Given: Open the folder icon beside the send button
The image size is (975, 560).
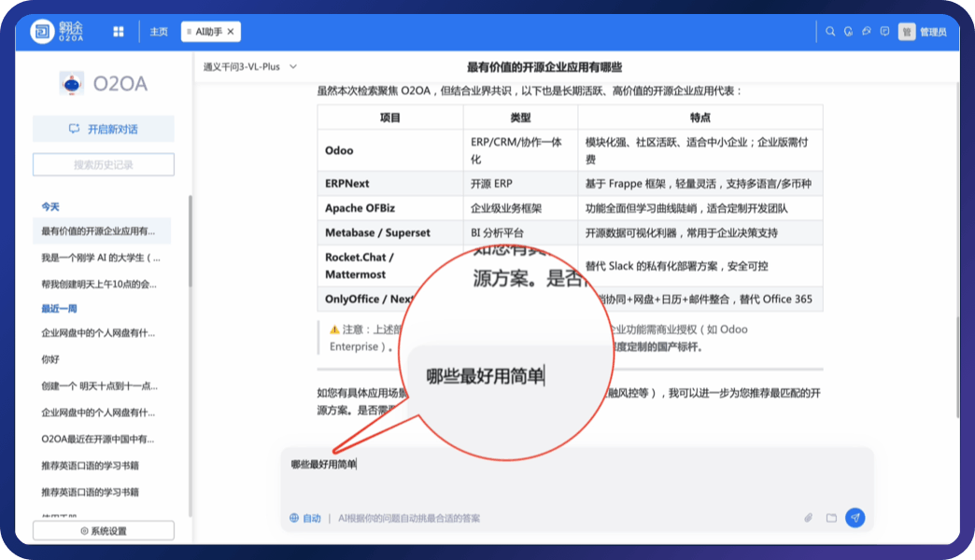Looking at the screenshot, I should click(831, 518).
